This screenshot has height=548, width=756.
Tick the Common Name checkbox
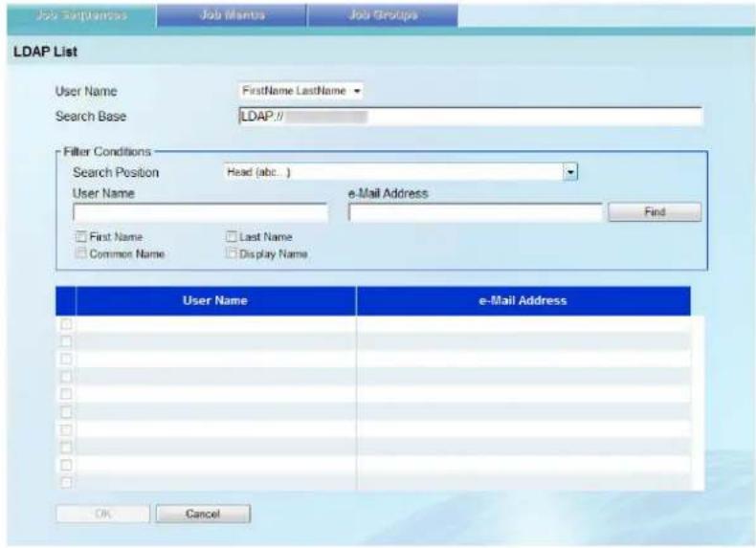[81, 253]
